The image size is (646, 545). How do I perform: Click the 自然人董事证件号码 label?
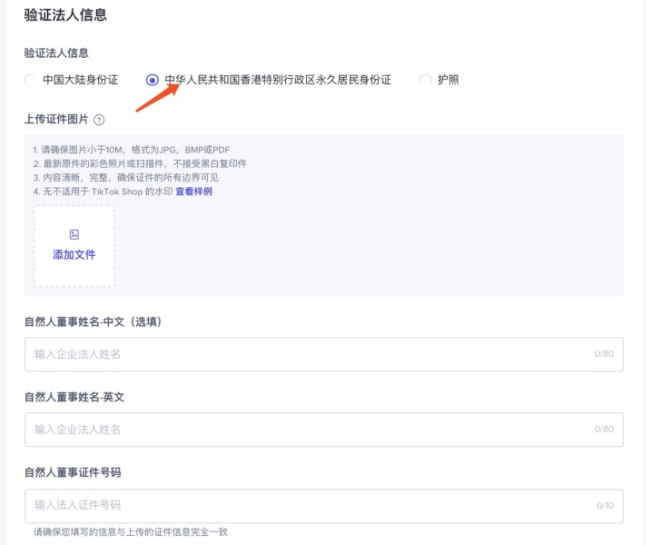tap(73, 472)
